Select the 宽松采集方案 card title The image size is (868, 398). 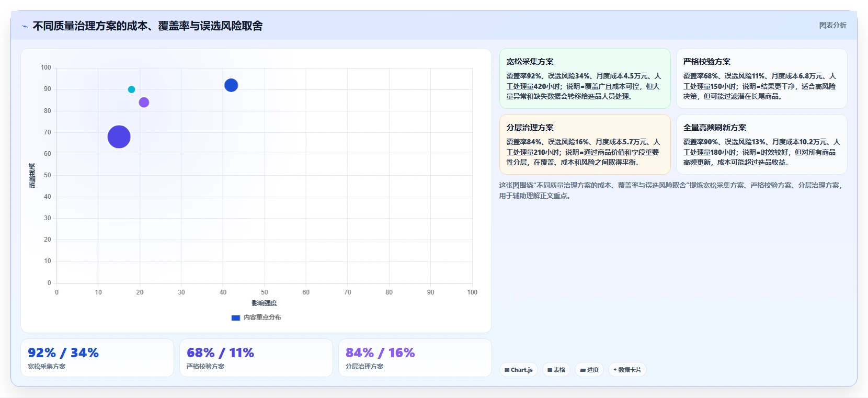(530, 62)
